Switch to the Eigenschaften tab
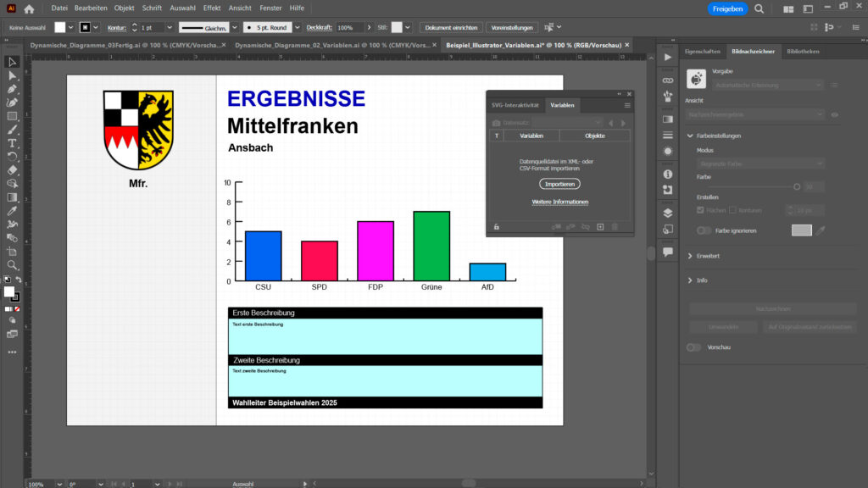This screenshot has width=868, height=488. point(702,52)
